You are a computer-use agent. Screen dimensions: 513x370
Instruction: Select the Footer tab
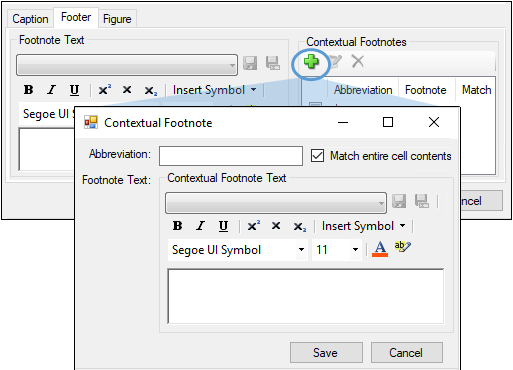(76, 17)
